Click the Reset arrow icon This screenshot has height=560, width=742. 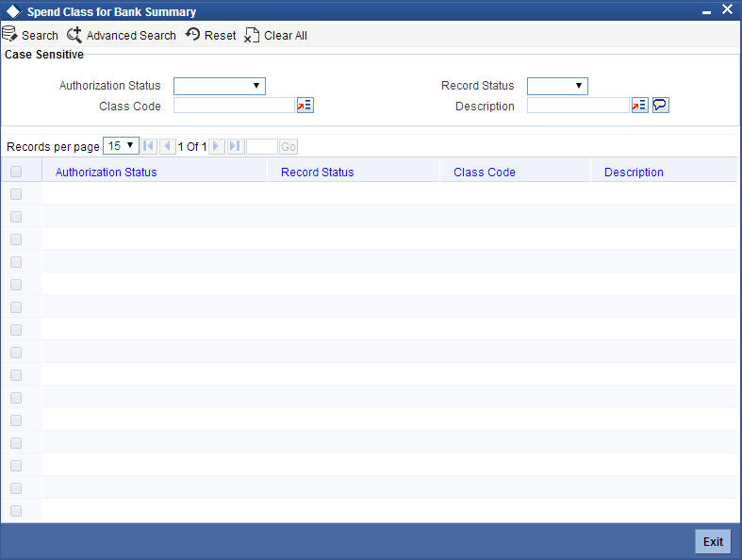[192, 34]
